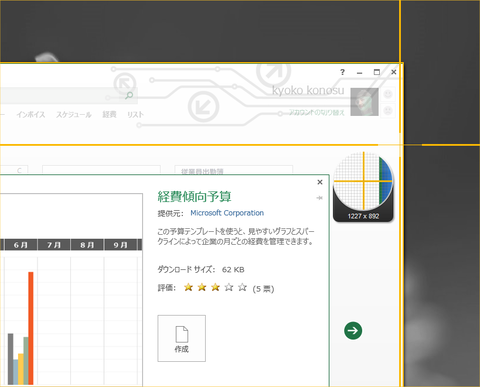This screenshot has height=387, width=480.
Task: Pin the template with the pin icon
Action: tap(319, 198)
